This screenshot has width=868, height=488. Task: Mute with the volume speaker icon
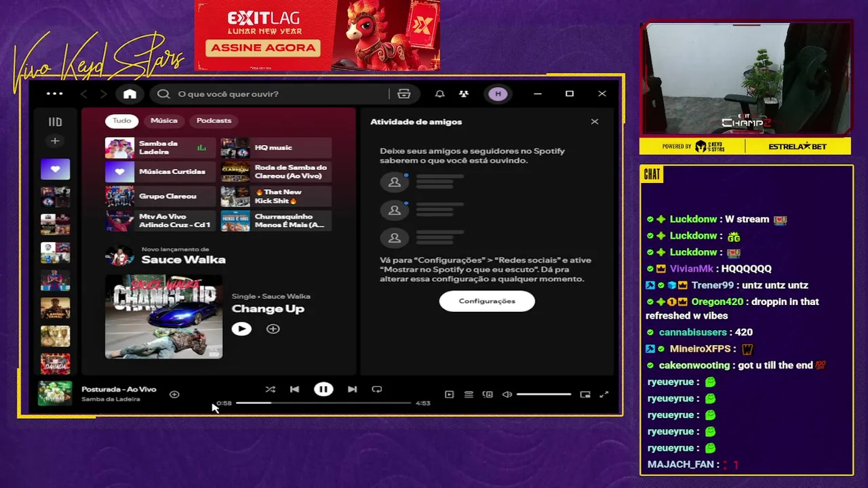(507, 394)
